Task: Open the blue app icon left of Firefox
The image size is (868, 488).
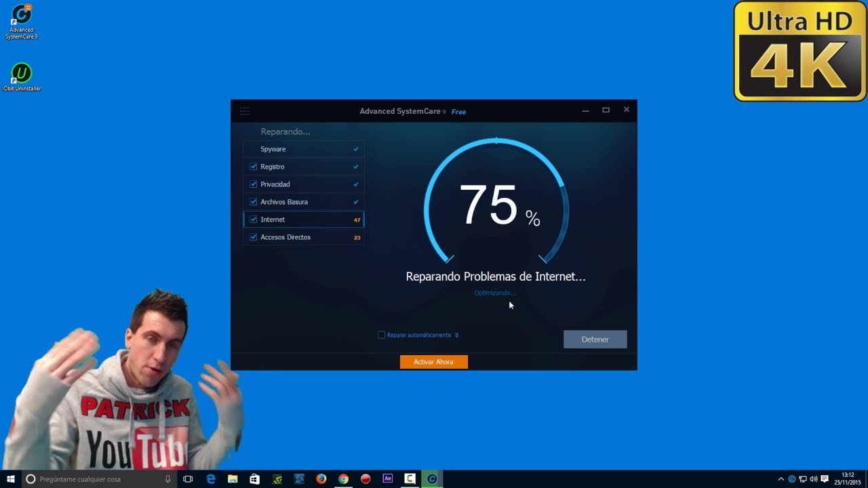Action: (x=299, y=479)
